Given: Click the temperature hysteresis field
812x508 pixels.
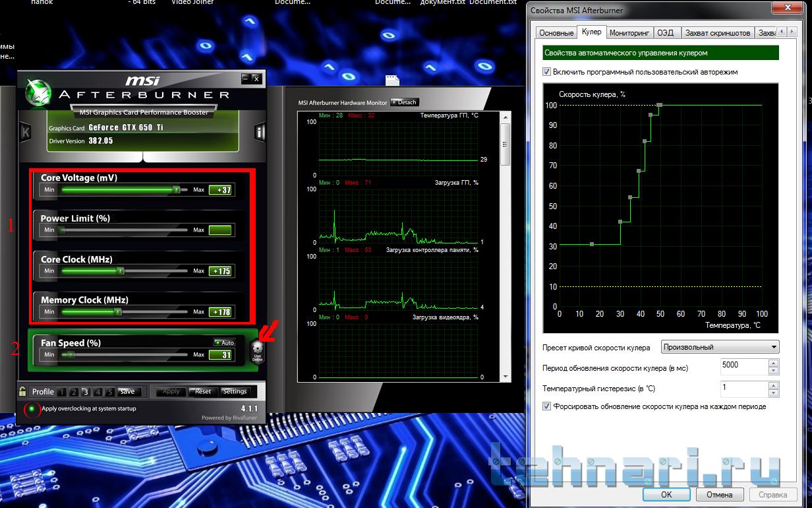Looking at the screenshot, I should pyautogui.click(x=744, y=389).
